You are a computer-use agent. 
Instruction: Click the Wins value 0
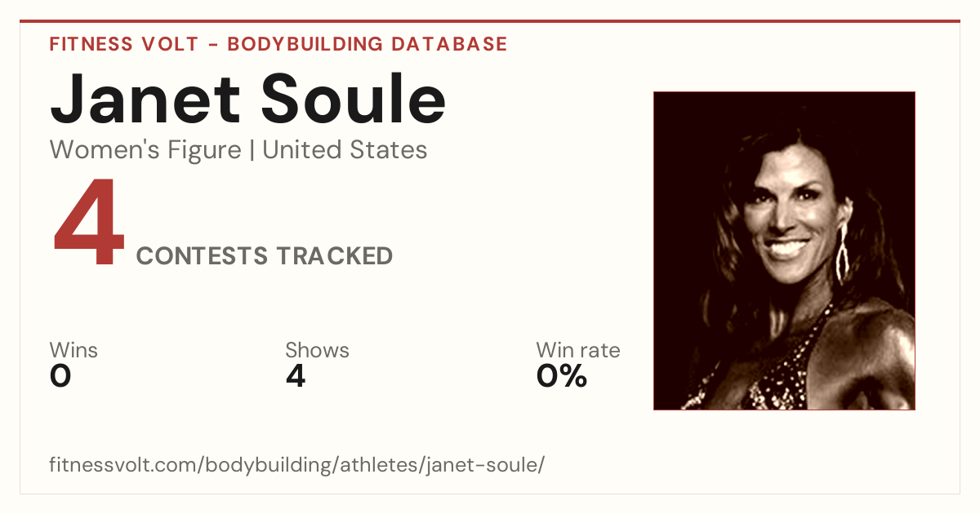click(61, 376)
